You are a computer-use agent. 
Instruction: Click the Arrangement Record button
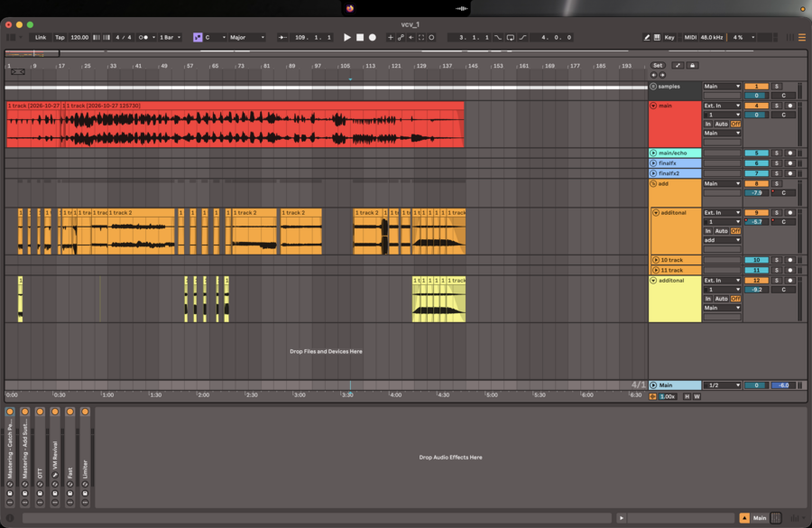[372, 37]
